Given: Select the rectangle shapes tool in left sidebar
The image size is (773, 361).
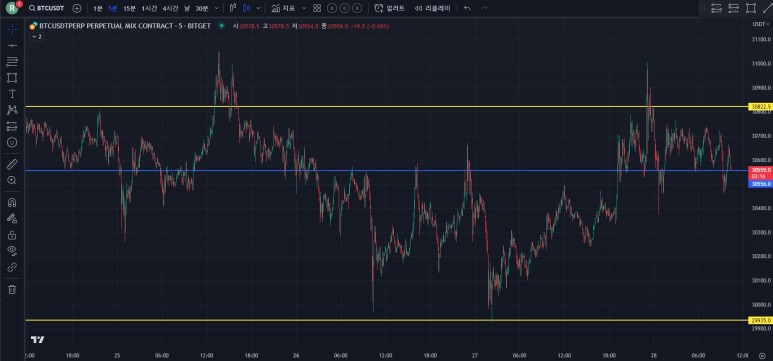Looking at the screenshot, I should (x=12, y=78).
